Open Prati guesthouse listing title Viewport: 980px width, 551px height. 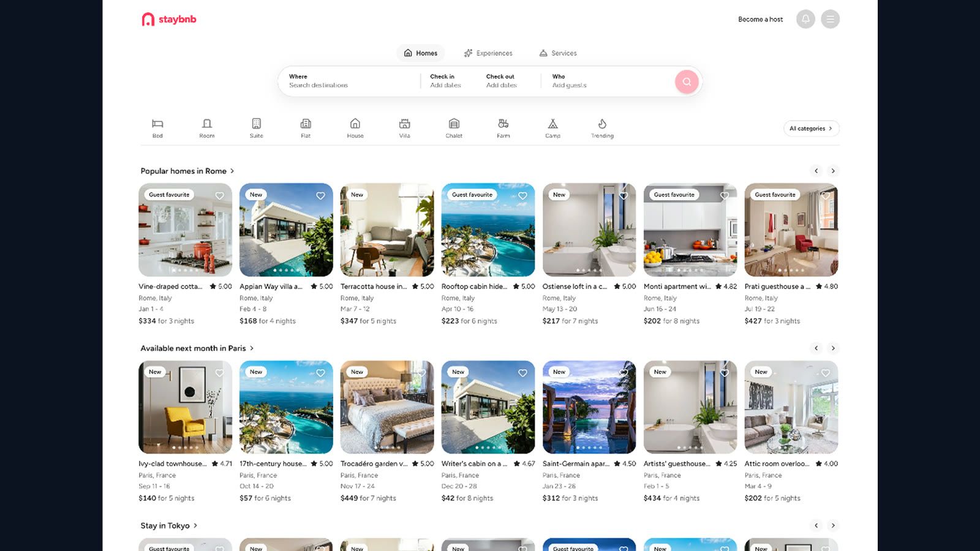point(777,287)
